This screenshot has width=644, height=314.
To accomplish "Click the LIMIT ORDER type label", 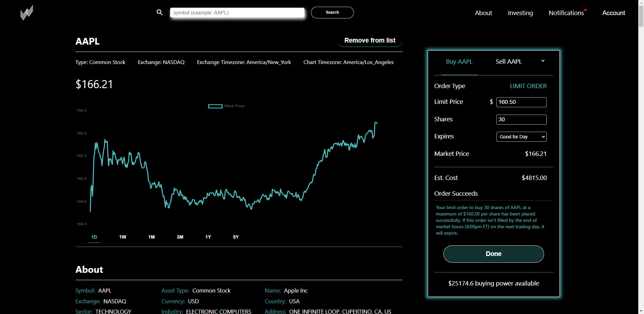I will tap(528, 86).
